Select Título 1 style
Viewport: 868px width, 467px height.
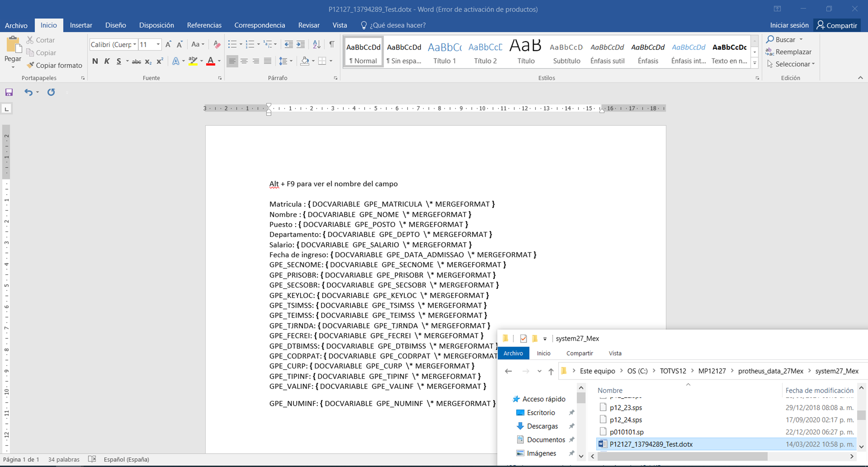[x=444, y=52]
